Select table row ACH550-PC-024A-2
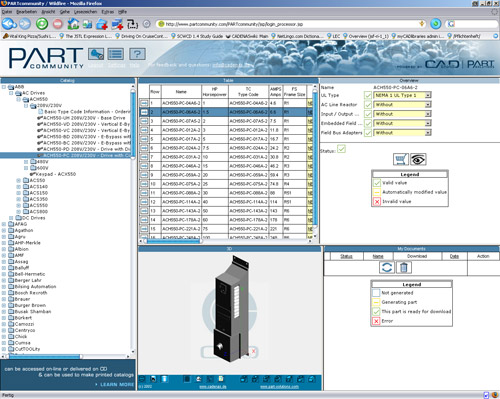Image resolution: width=500 pixels, height=399 pixels. [223, 148]
